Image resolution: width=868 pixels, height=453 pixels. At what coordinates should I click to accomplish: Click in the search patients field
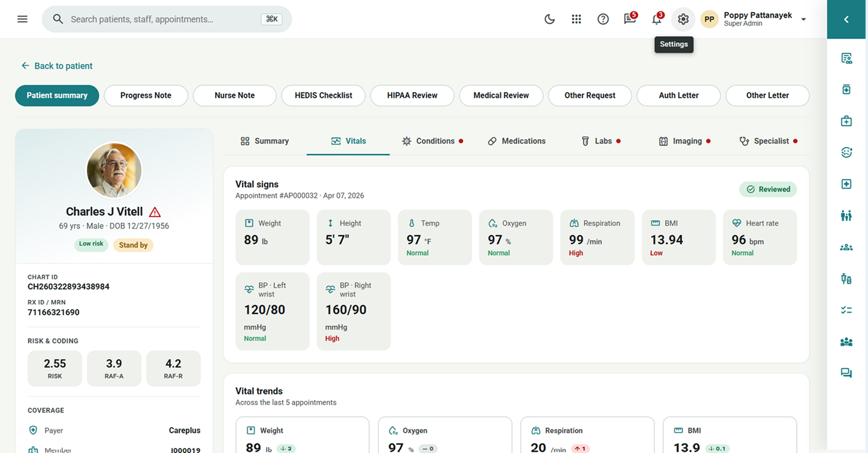(x=167, y=19)
